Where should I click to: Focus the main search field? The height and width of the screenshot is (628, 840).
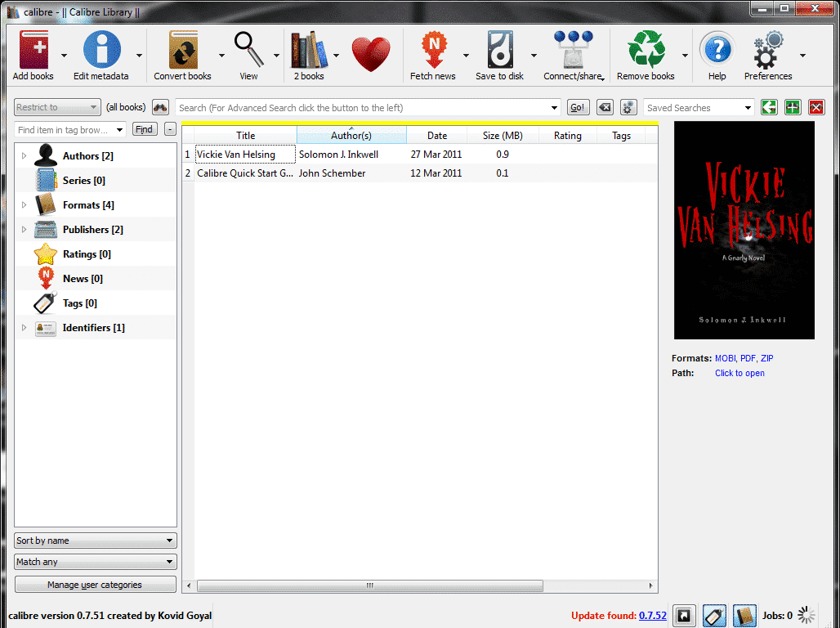(368, 108)
